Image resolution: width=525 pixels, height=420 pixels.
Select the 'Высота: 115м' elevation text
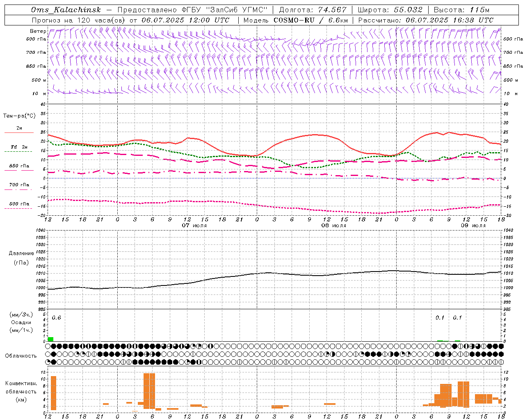click(461, 10)
